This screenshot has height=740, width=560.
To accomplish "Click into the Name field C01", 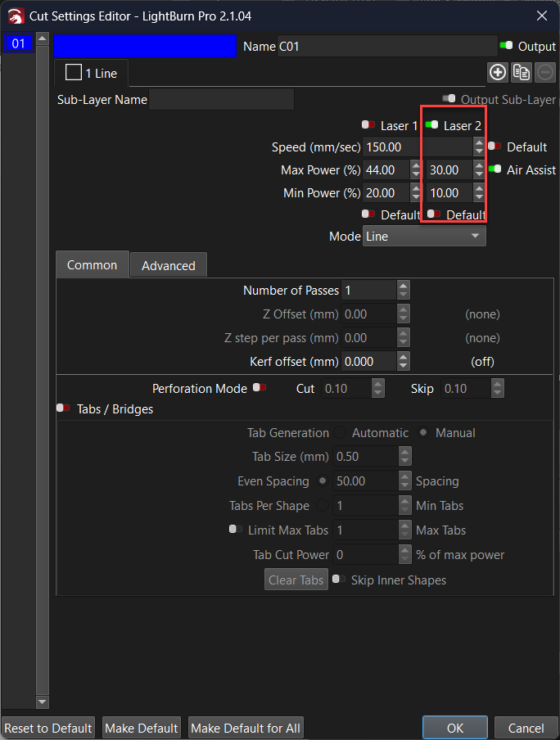I will [387, 46].
